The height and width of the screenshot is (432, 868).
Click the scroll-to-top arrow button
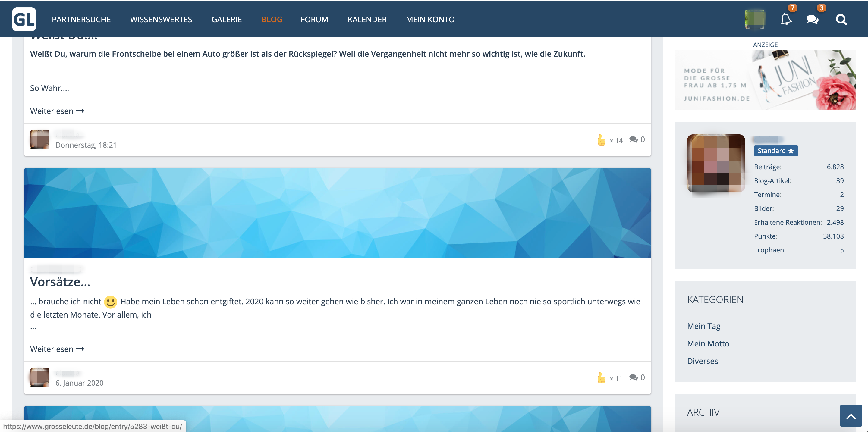(x=851, y=416)
